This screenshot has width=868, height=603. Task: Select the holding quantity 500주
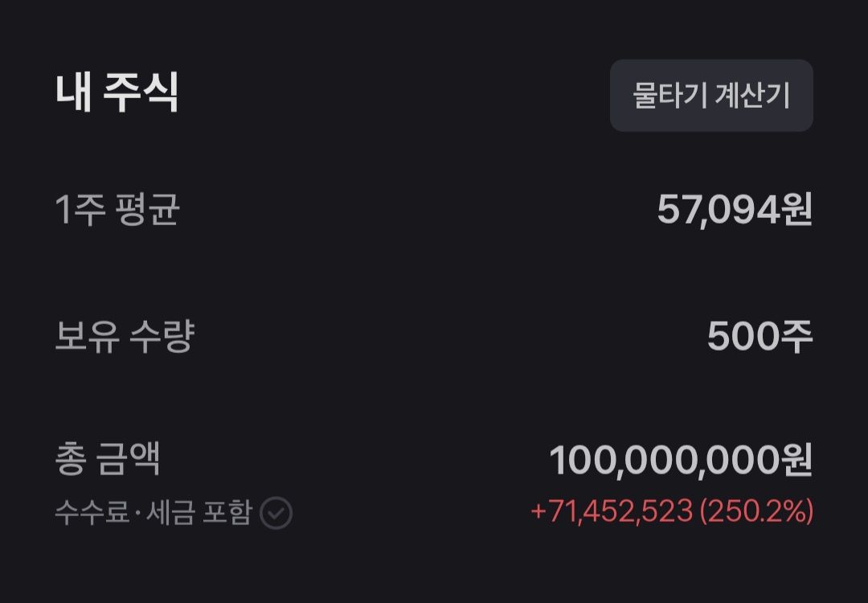759,337
